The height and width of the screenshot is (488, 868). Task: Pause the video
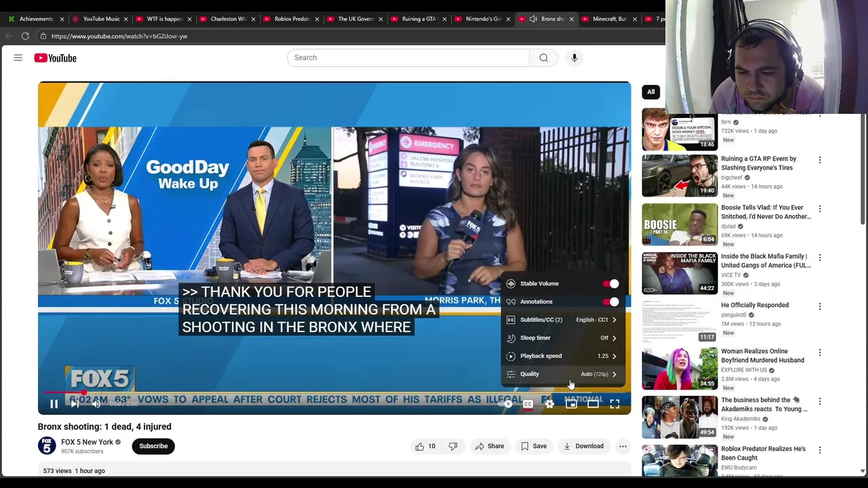[54, 404]
